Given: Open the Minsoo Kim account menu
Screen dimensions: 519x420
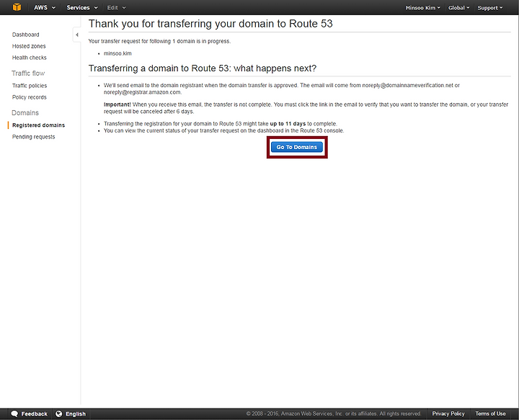Looking at the screenshot, I should click(x=422, y=8).
